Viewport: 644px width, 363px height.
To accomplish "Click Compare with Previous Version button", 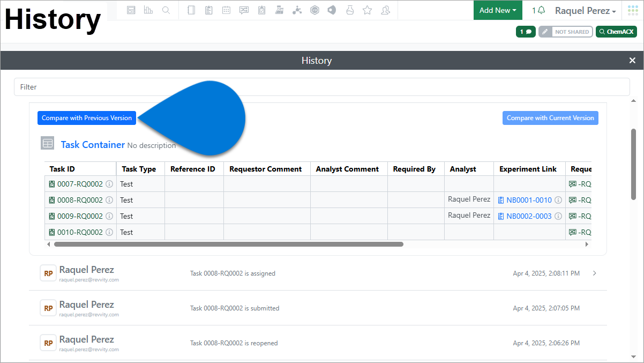I will [x=87, y=118].
